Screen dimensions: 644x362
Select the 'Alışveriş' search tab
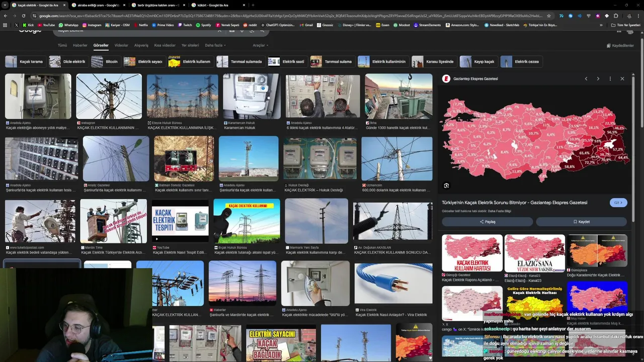141,45
